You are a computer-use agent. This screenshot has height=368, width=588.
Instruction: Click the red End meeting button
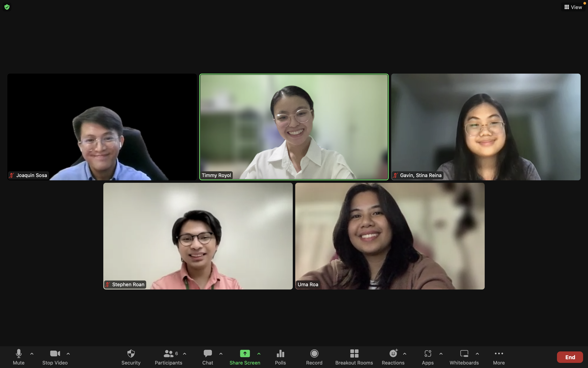(x=570, y=357)
